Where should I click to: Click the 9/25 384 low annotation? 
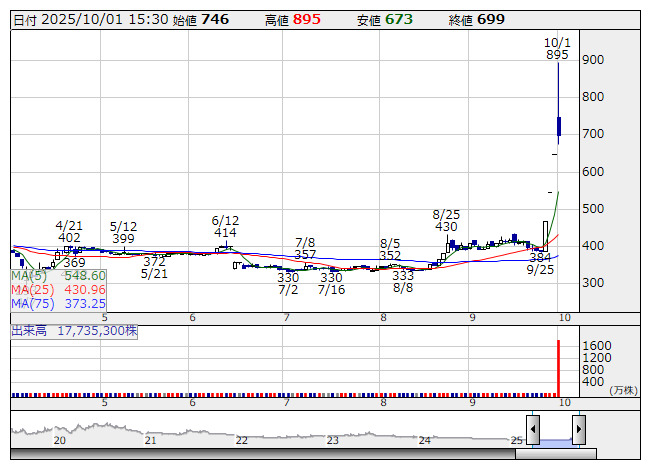pyautogui.click(x=540, y=263)
